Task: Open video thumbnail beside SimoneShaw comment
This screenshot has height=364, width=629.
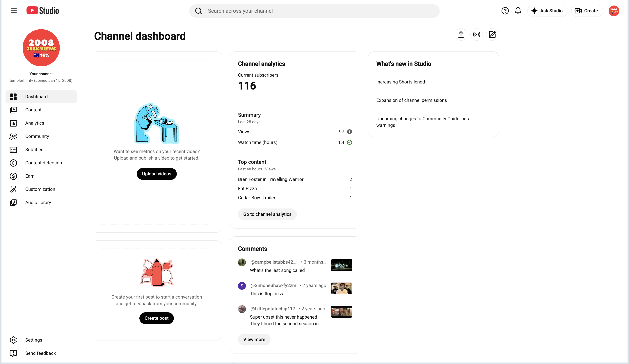Action: [x=342, y=288]
